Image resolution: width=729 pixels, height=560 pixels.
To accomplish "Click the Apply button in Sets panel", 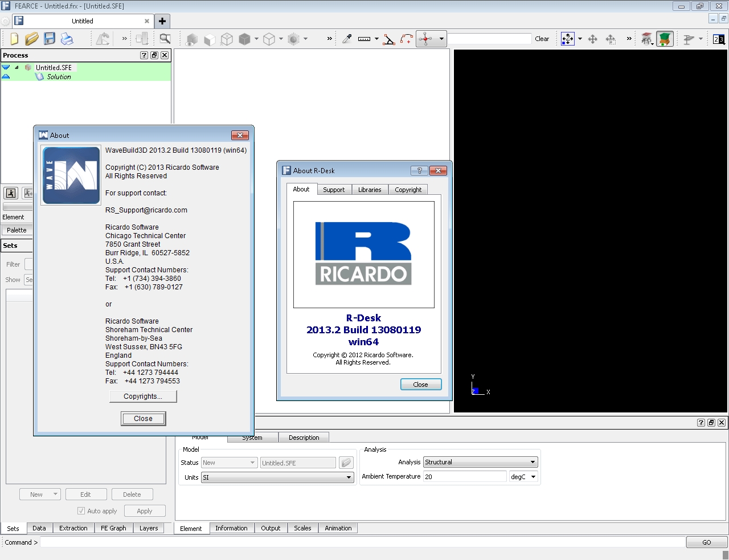I will [145, 511].
